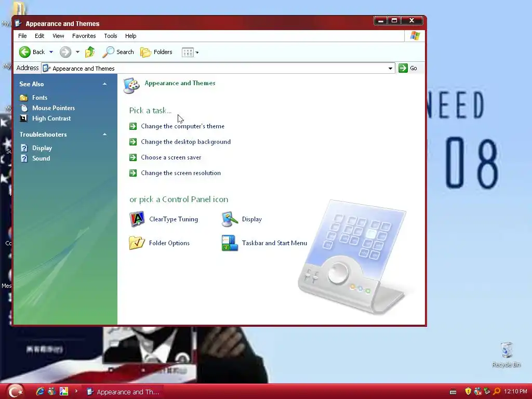Select Change the computer's theme

click(182, 126)
